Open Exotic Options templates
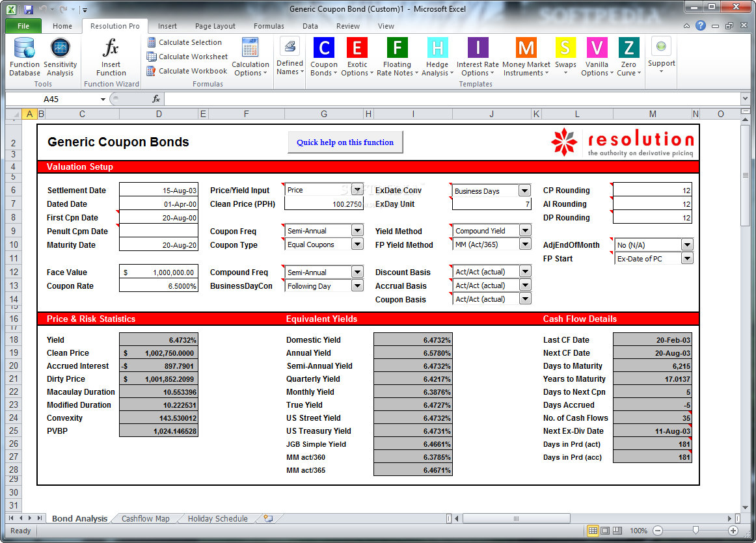Viewport: 756px width, 543px height. pyautogui.click(x=357, y=57)
